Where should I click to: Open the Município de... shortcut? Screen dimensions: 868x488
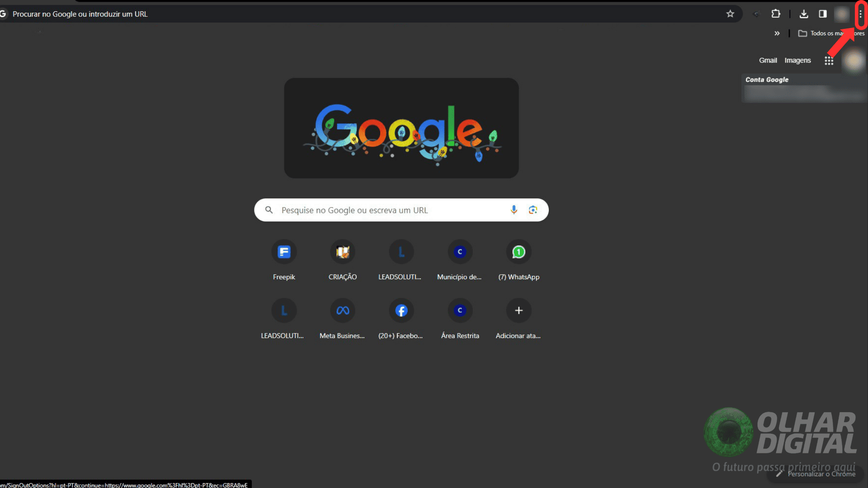(460, 260)
